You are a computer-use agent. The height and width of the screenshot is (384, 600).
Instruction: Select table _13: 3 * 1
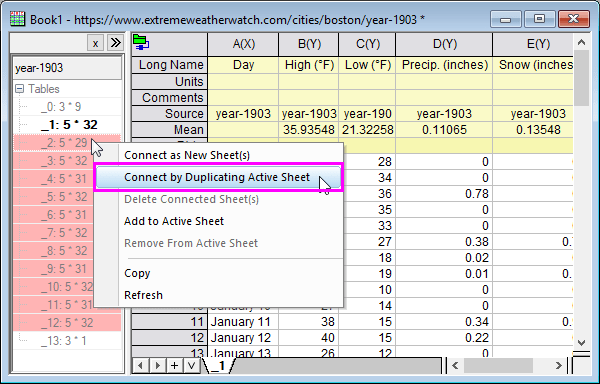tap(64, 340)
